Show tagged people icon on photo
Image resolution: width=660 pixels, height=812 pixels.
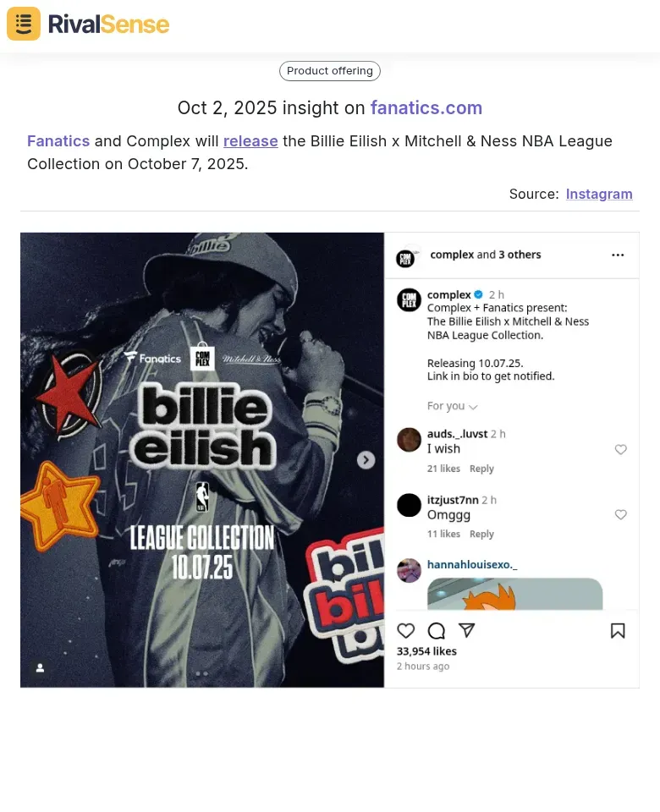[x=40, y=668]
